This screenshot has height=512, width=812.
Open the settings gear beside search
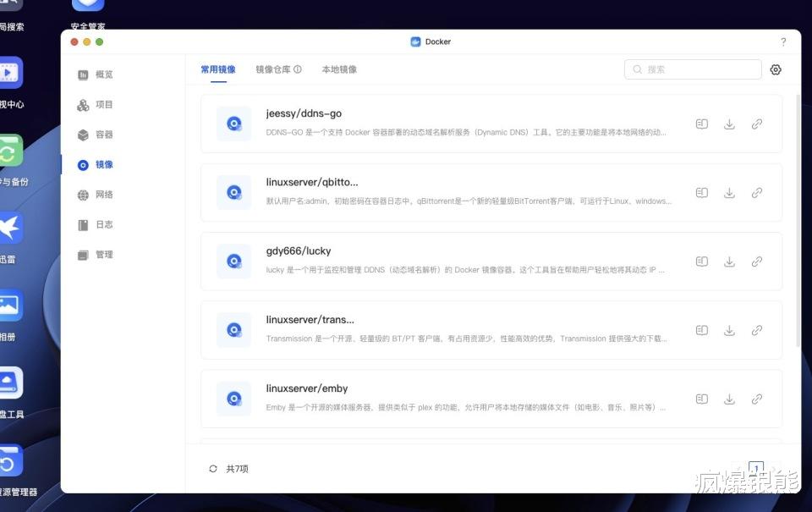[776, 69]
